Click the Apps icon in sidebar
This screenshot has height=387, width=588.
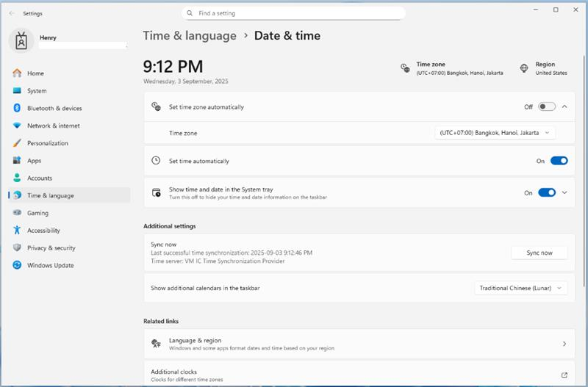(17, 160)
